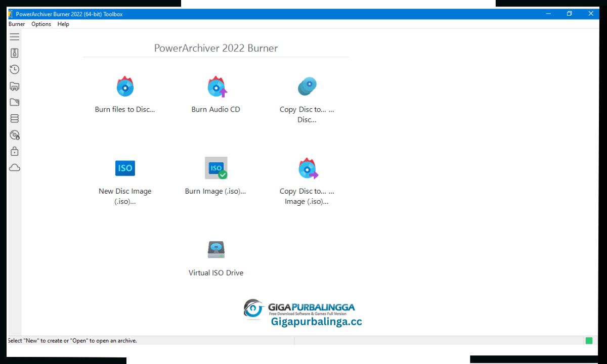
Task: Click the Burn Image ISO icon with checkmark
Action: [x=216, y=168]
